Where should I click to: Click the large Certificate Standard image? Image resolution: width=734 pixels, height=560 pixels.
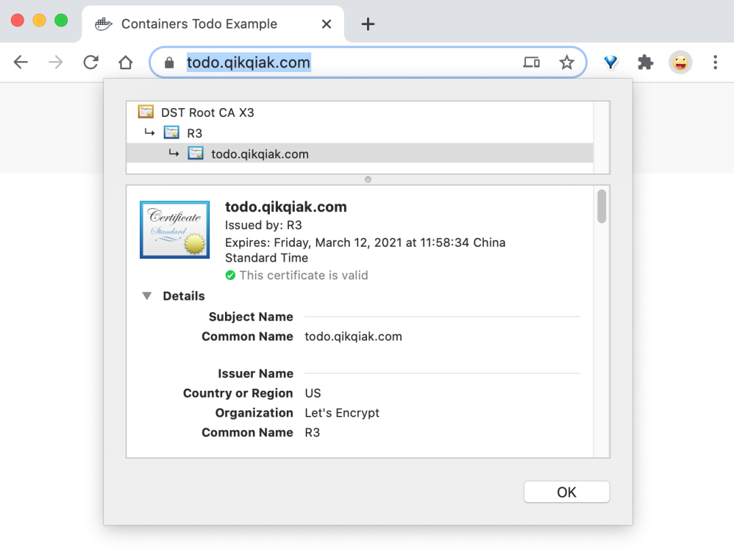coord(175,230)
